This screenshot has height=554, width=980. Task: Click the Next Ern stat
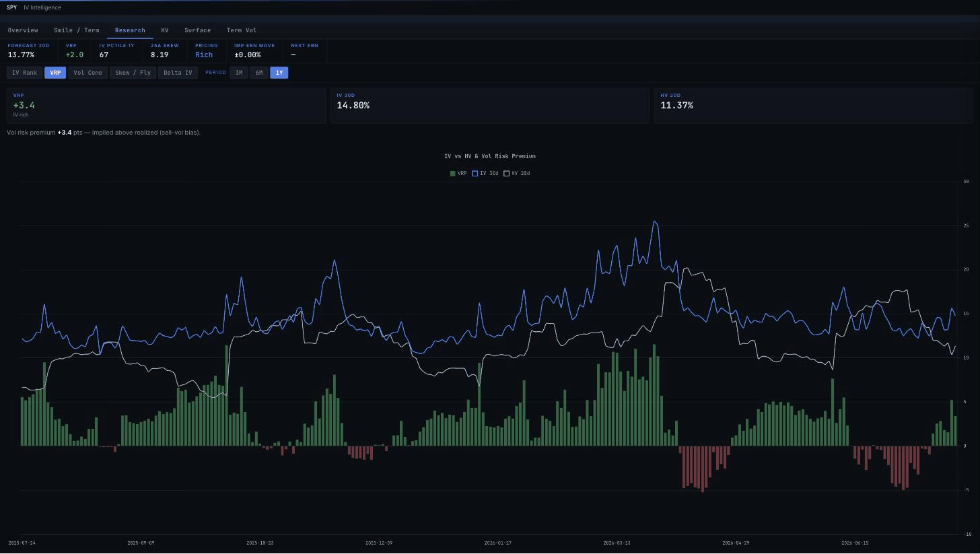point(304,51)
